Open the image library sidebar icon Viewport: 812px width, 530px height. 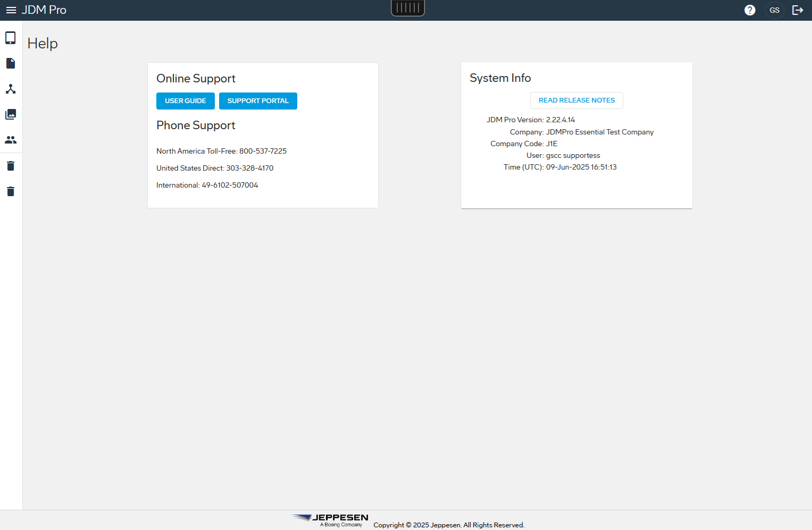point(11,114)
